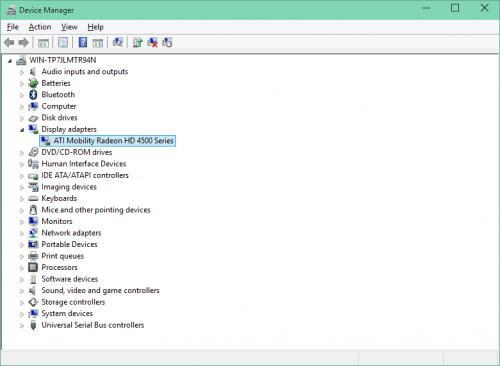500x366 pixels.
Task: Click the Human Interface Devices icon
Action: pyautogui.click(x=33, y=164)
